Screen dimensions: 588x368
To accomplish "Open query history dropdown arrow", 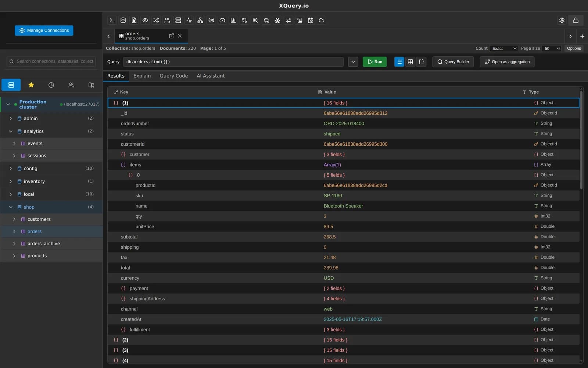I will (x=353, y=62).
